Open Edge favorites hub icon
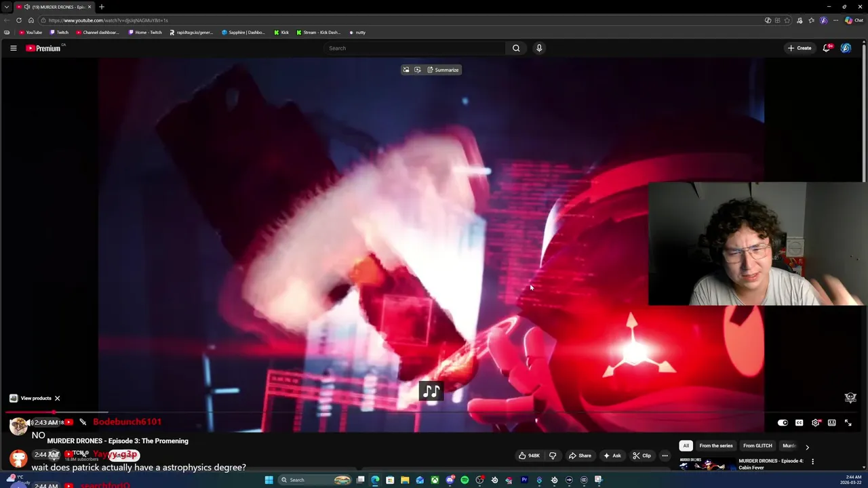Viewport: 868px width, 488px height. [811, 20]
